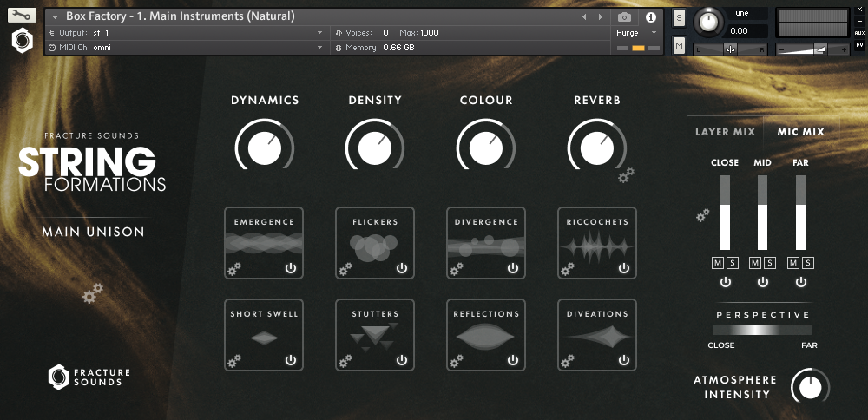Open the Purge dropdown menu
868x420 pixels.
point(636,33)
